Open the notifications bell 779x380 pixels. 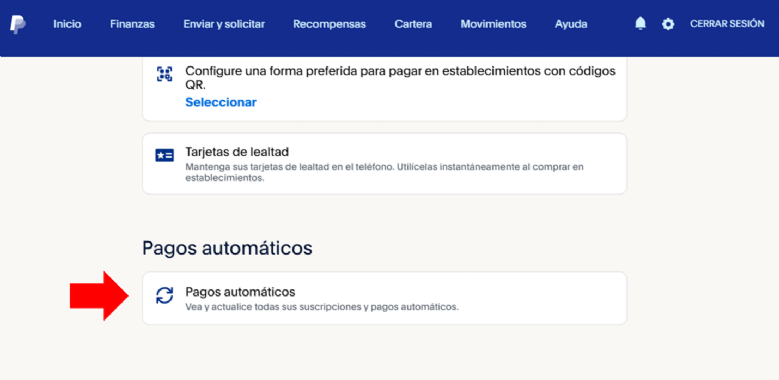pos(641,23)
